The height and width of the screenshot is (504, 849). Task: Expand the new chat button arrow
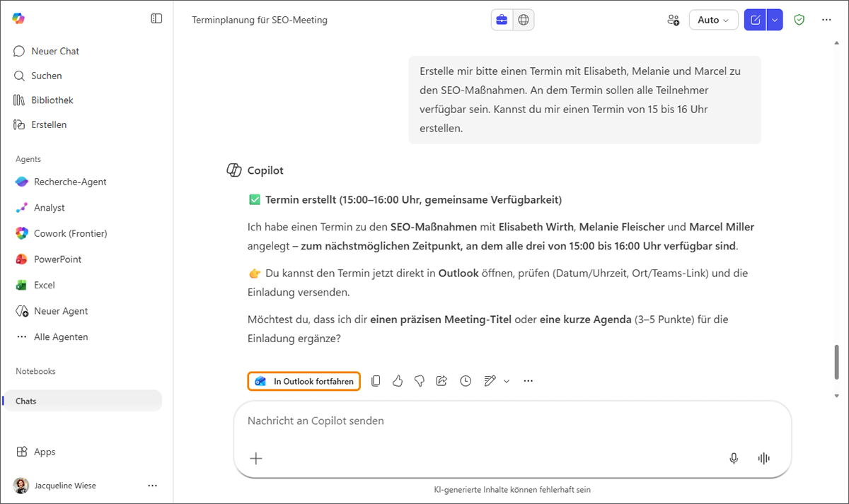775,20
